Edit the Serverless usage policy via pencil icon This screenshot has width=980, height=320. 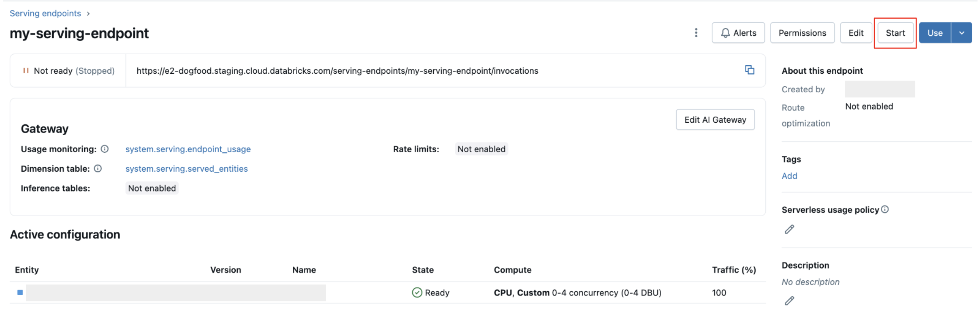click(788, 230)
